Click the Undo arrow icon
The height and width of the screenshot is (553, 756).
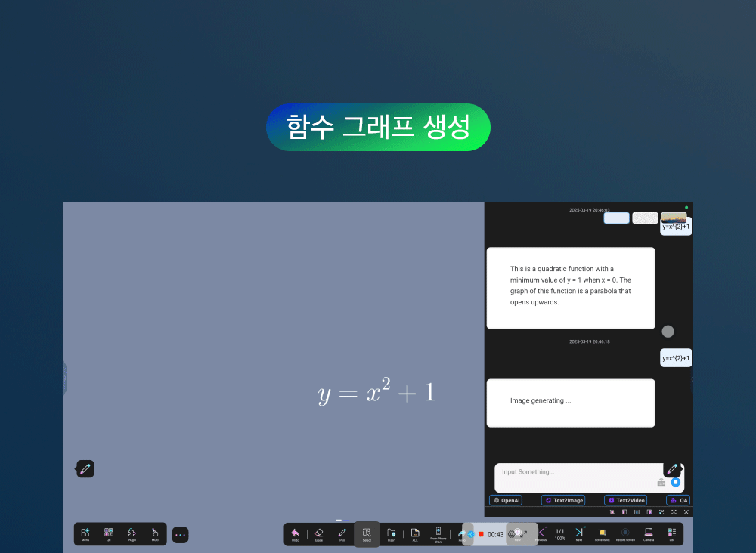295,533
